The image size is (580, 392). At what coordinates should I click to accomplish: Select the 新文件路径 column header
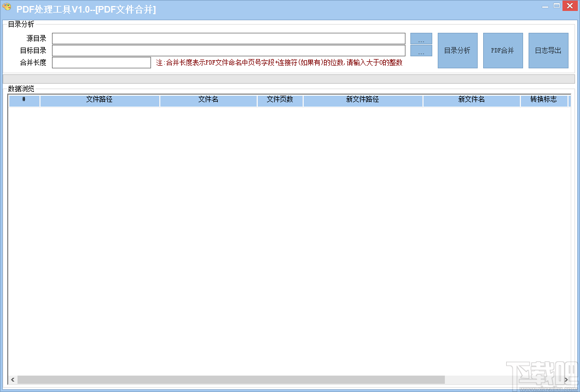point(362,100)
